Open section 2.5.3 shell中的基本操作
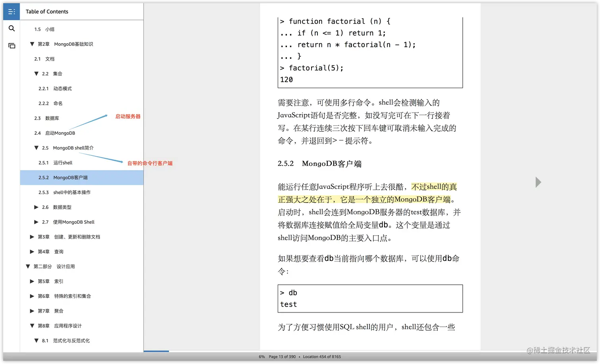600x364 pixels. click(x=64, y=192)
